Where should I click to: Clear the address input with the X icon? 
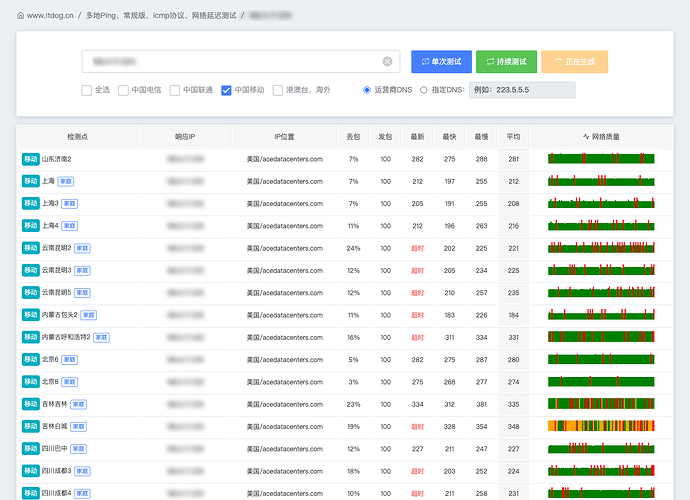tap(387, 62)
